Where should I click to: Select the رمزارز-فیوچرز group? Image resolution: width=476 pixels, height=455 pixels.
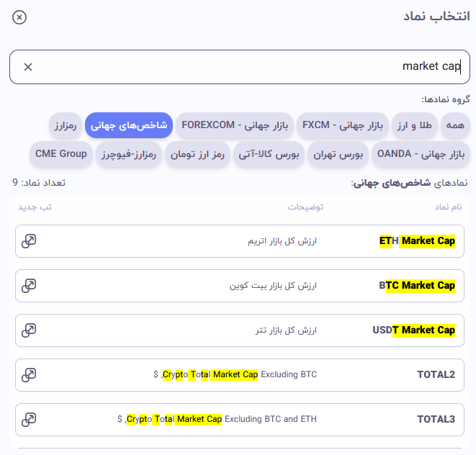point(129,154)
